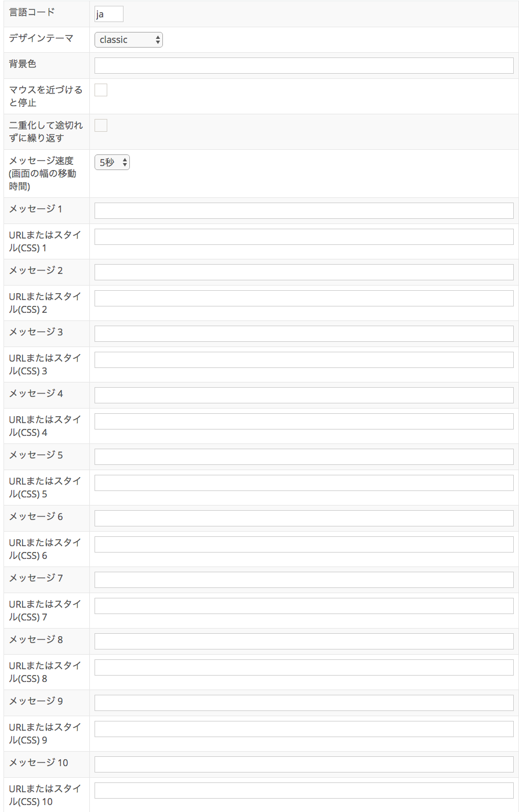Click the メッセージ 1 text field
This screenshot has height=812, width=519.
(x=304, y=211)
